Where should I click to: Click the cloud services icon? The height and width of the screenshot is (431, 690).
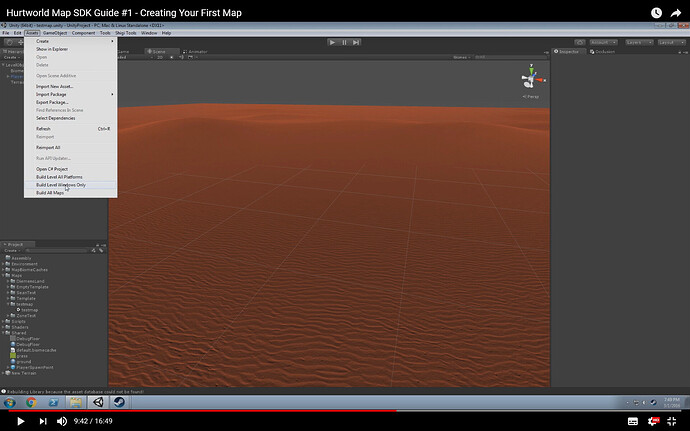pyautogui.click(x=580, y=42)
